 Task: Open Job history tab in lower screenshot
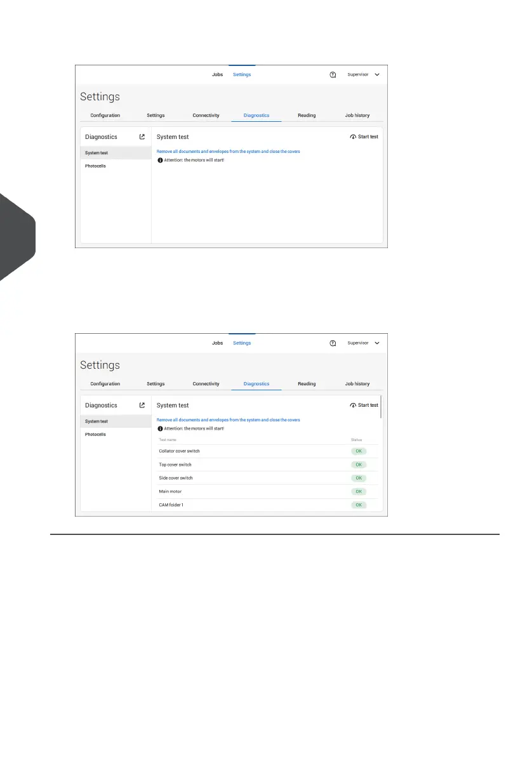tap(357, 384)
